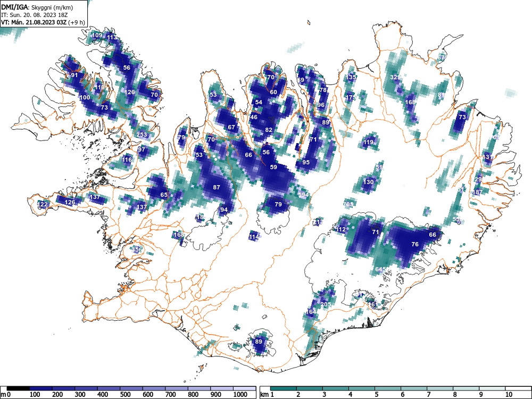The width and height of the screenshot is (532, 399).
Task: Pick the pale lavender swatch between 900 and 1000 m
Action: pyautogui.click(x=222, y=388)
